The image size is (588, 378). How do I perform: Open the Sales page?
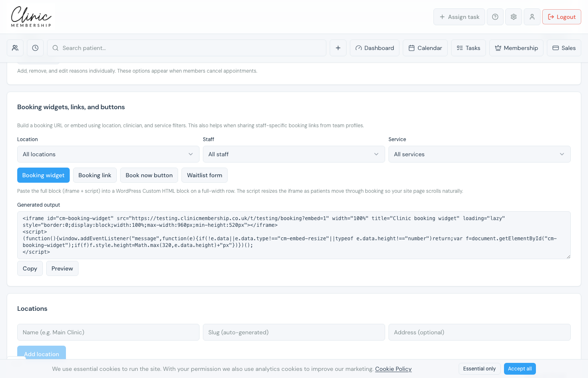(x=564, y=48)
